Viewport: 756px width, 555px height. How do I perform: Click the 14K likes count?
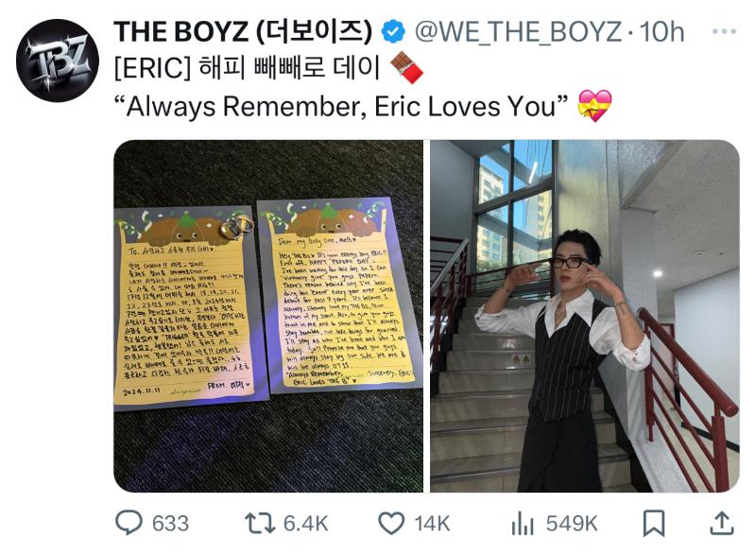[x=432, y=524]
